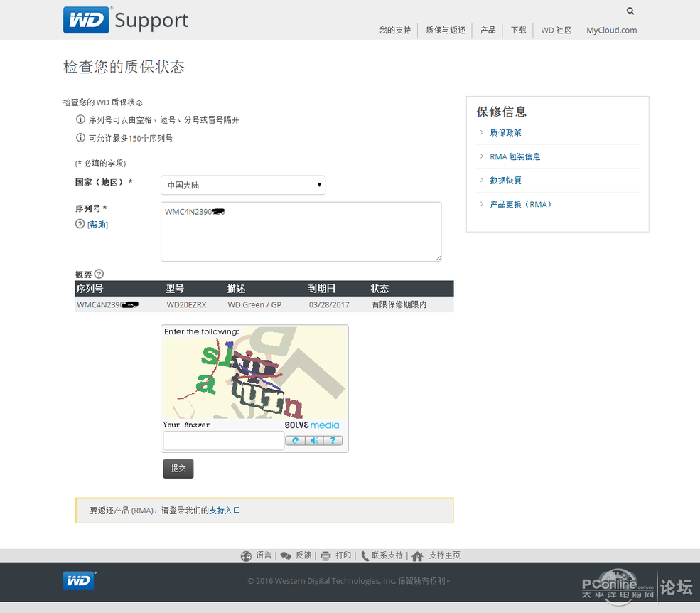Click the phone icon for contact support
The image size is (700, 613).
coord(365,556)
